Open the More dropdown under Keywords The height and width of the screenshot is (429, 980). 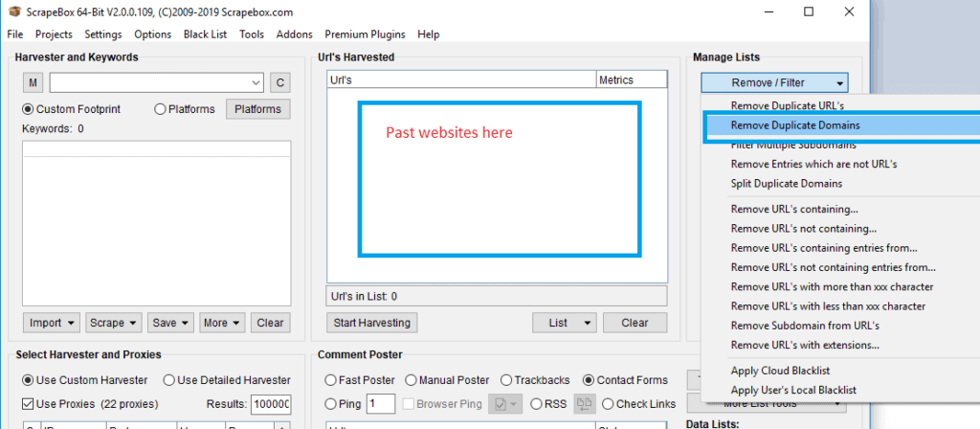tap(222, 323)
